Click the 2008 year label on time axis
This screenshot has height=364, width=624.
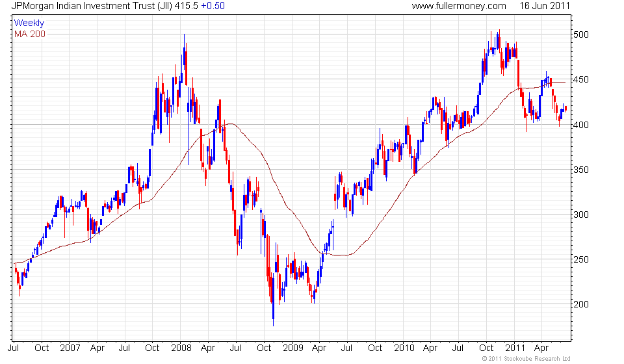[181, 348]
